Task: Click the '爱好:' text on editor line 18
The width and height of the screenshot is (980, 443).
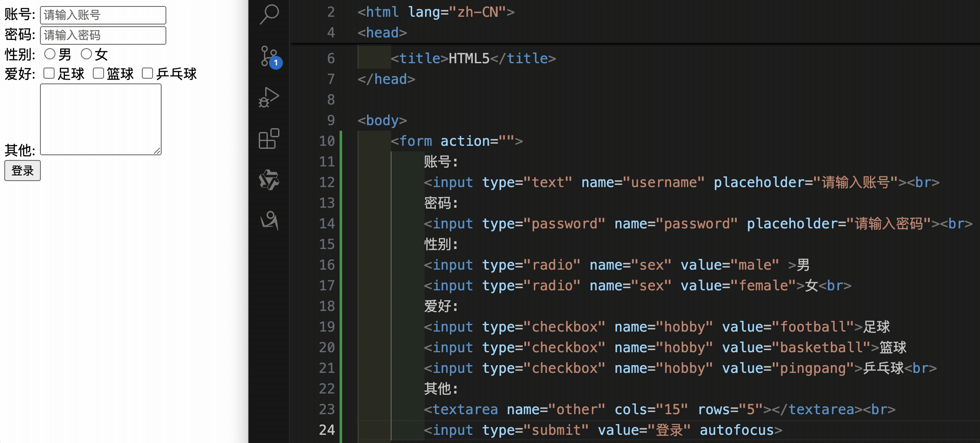Action: click(x=441, y=306)
